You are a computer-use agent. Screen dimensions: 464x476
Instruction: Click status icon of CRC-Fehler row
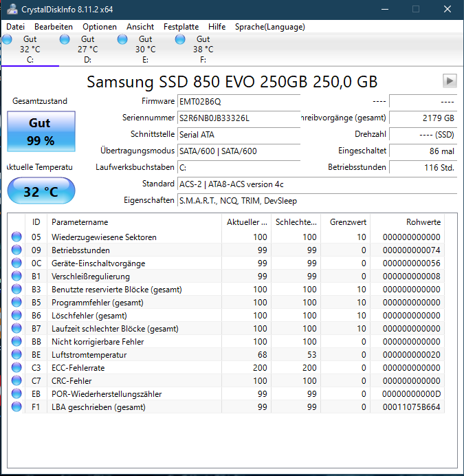coord(16,380)
